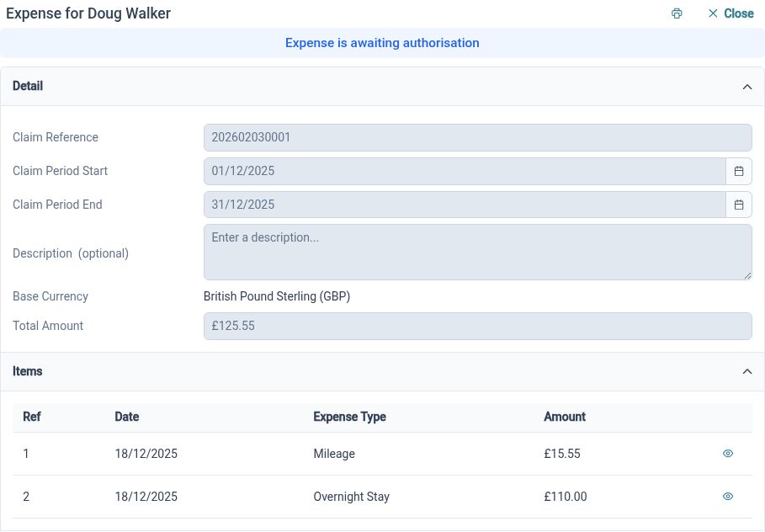Click the Description text area
Image resolution: width=765 pixels, height=532 pixels.
pos(478,253)
